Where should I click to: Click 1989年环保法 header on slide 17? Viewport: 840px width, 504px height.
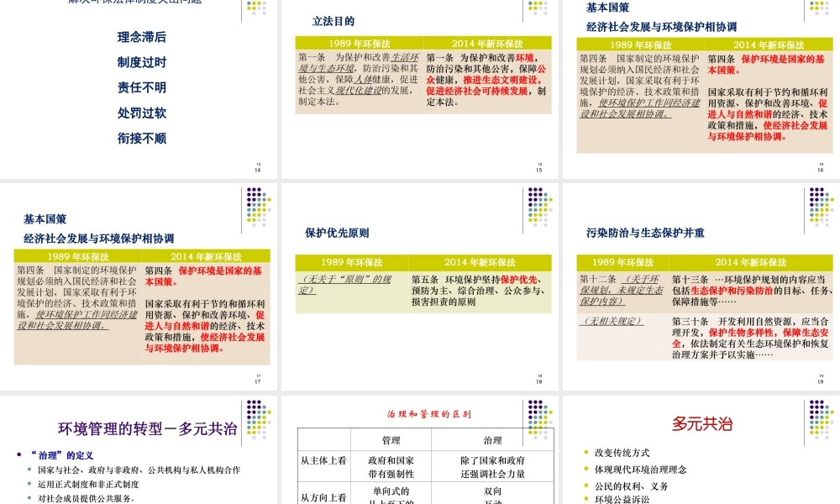tap(78, 256)
